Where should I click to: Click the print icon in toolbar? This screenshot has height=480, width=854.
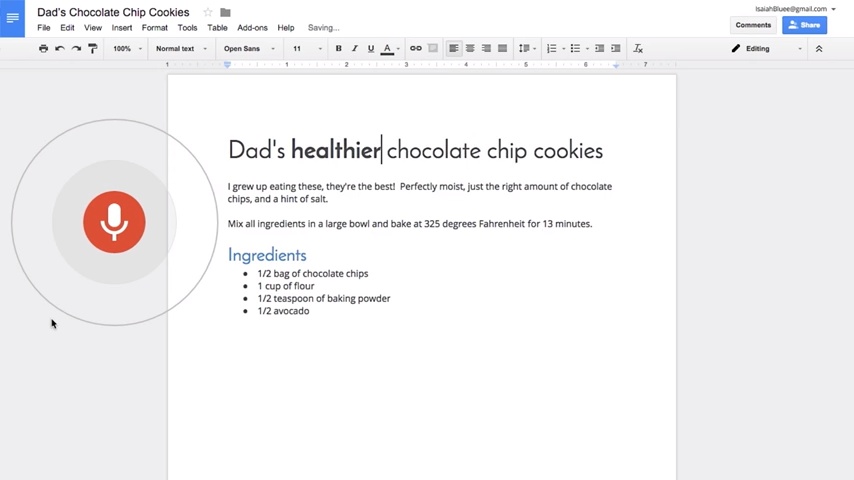point(43,48)
